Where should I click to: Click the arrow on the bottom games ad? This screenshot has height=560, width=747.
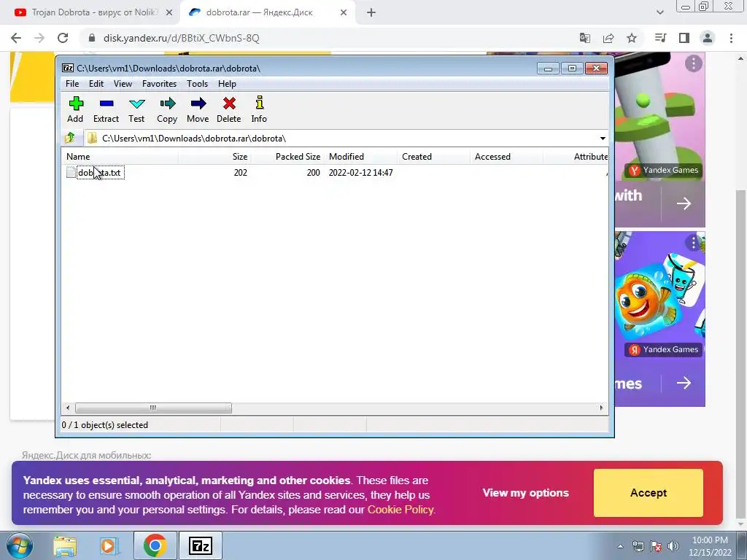[x=684, y=383]
